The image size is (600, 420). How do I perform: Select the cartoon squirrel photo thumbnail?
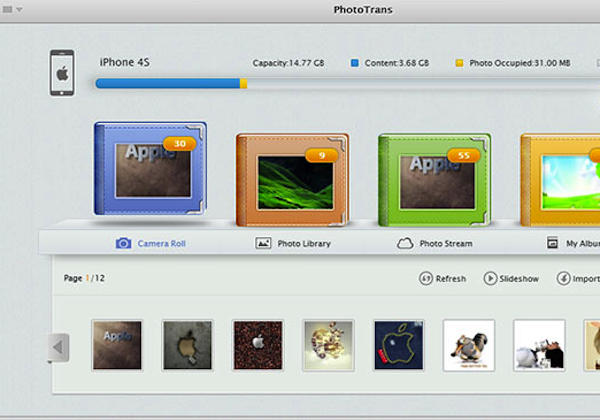(469, 345)
